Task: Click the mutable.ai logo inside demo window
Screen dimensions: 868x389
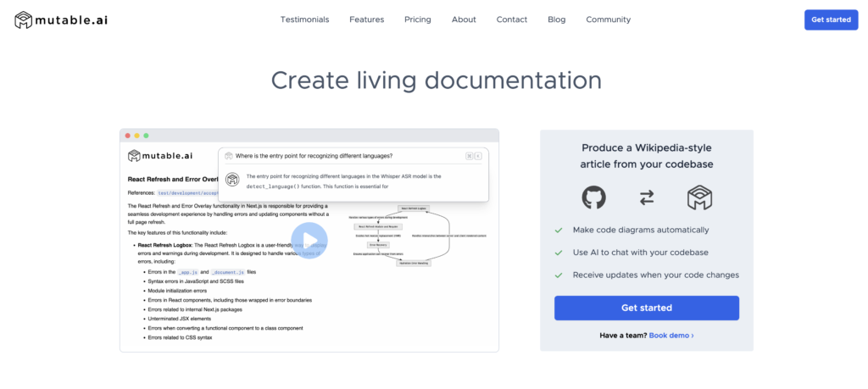Action: 160,156
